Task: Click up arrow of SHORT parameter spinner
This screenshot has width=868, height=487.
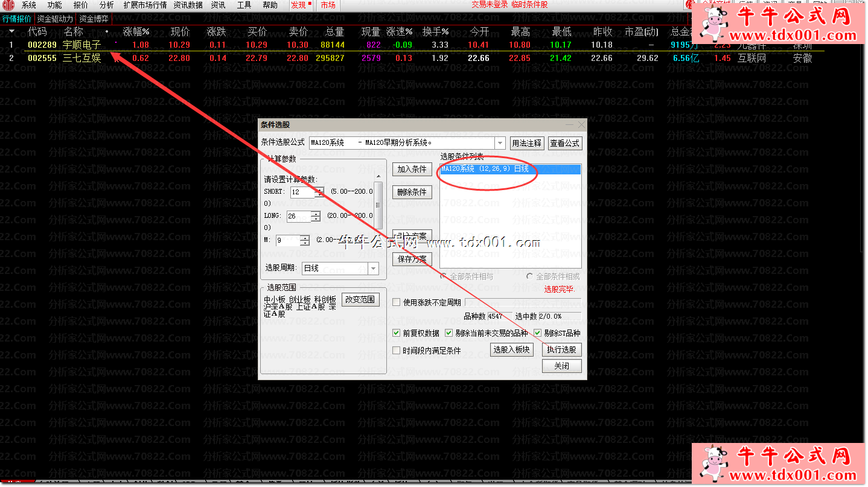Action: click(319, 189)
